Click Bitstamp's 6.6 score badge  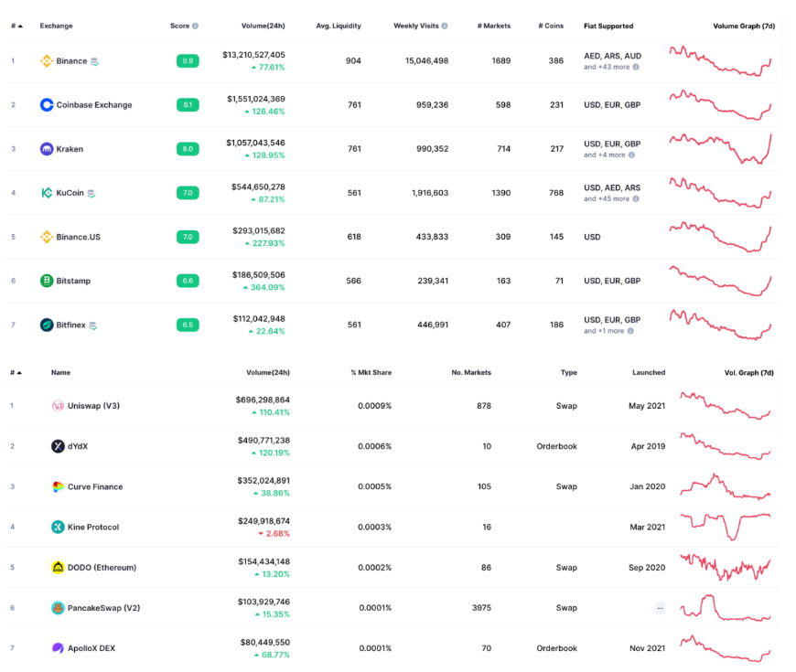[x=188, y=281]
